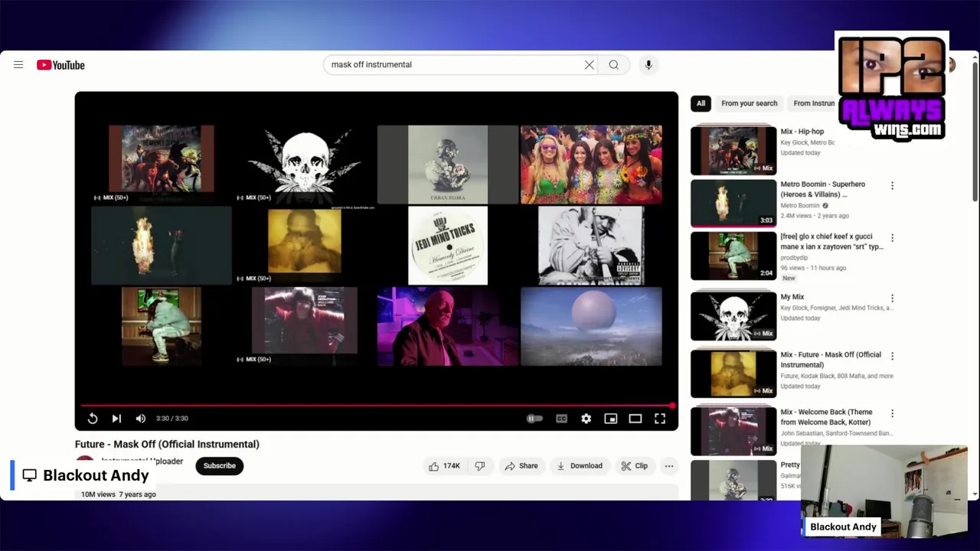Click the red video progress bar
This screenshot has width=980, height=551.
click(x=377, y=406)
